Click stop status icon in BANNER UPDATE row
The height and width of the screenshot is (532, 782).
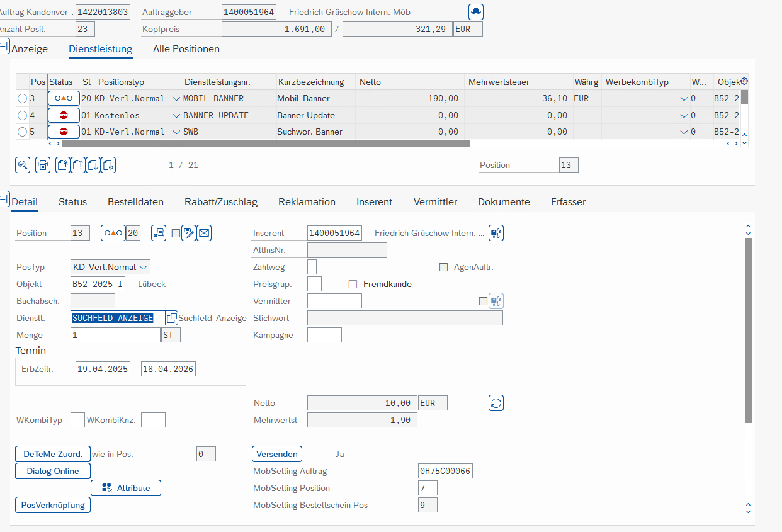click(x=64, y=115)
